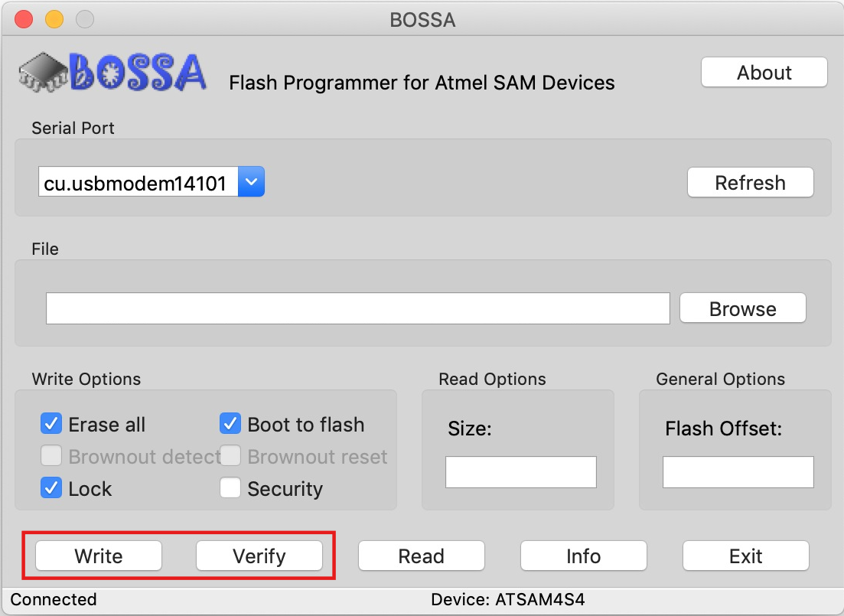Uncheck the Boot to flash option

(230, 424)
